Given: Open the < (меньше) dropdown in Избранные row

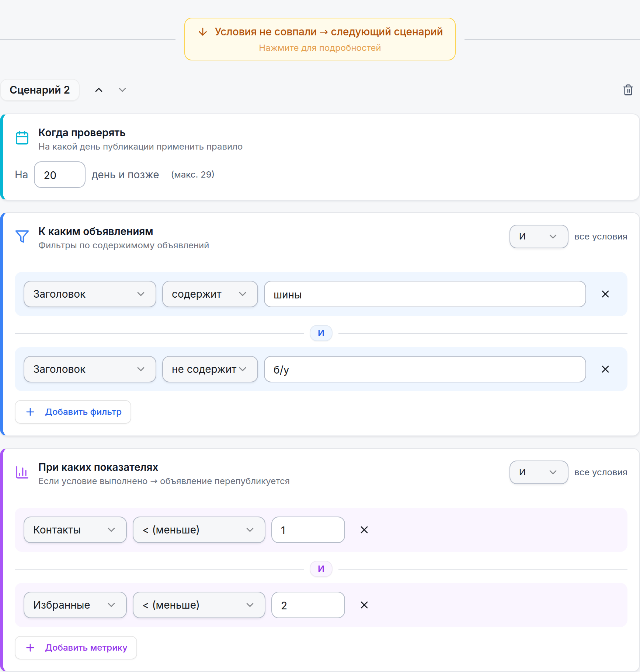Looking at the screenshot, I should click(x=199, y=605).
